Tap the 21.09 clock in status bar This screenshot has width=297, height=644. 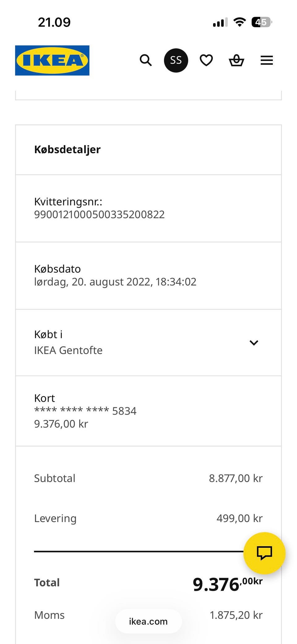(54, 22)
